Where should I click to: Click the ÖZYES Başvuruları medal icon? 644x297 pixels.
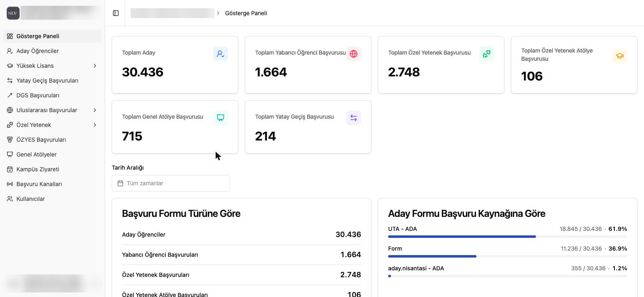click(10, 140)
